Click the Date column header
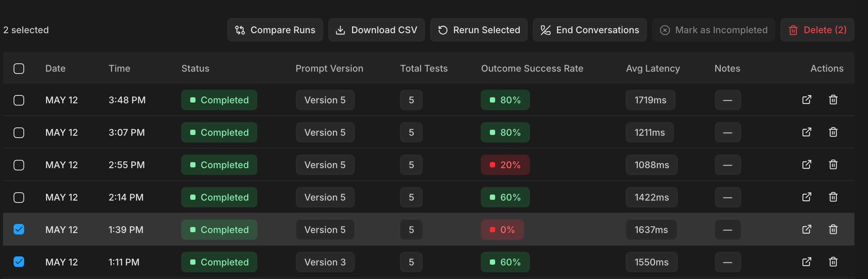 point(55,68)
